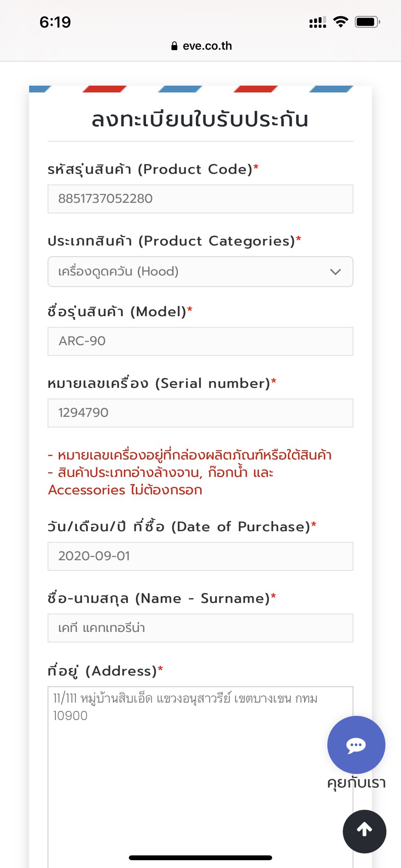Click the Name - Surname input field
401x868 pixels.
pos(200,628)
